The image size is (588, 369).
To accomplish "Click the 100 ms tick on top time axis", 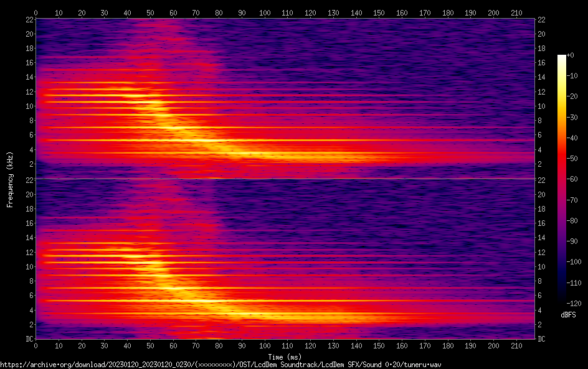I will click(x=265, y=12).
